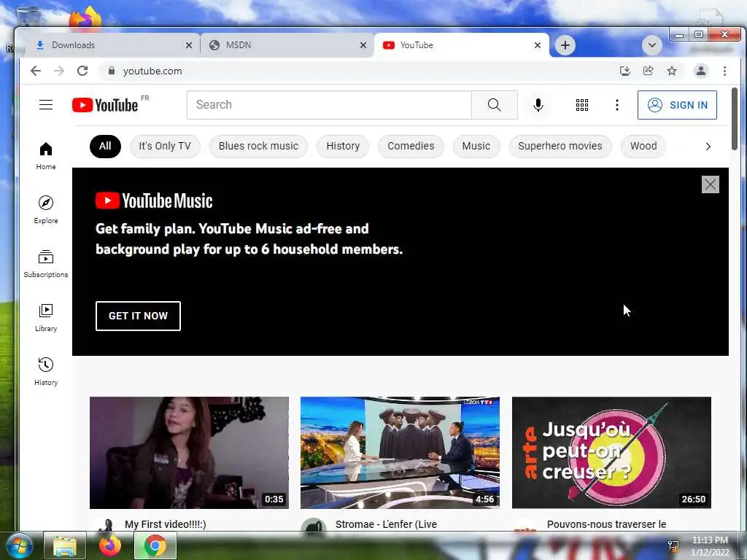This screenshot has width=747, height=560.
Task: Select the Music chip
Action: pyautogui.click(x=476, y=146)
